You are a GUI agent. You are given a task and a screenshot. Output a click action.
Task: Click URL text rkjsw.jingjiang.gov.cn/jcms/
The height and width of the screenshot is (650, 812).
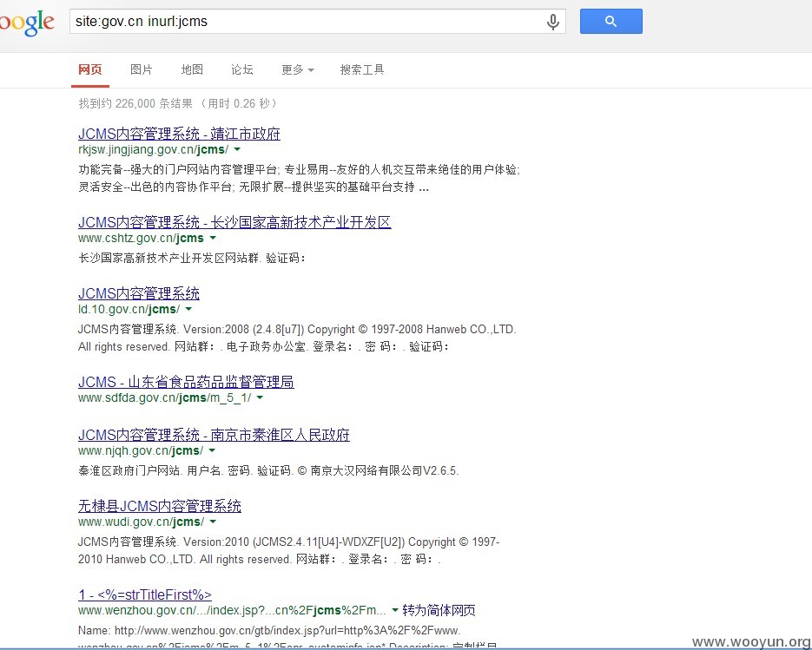[x=154, y=149]
